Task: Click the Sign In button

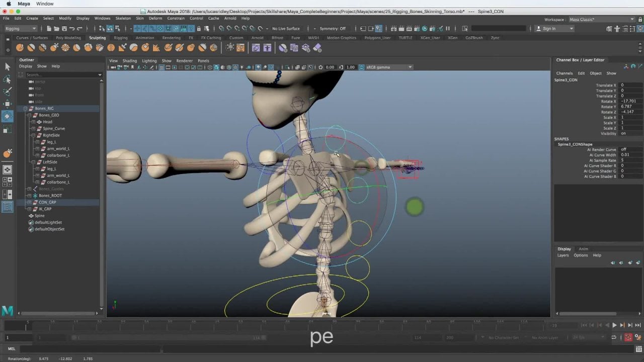Action: [x=549, y=29]
